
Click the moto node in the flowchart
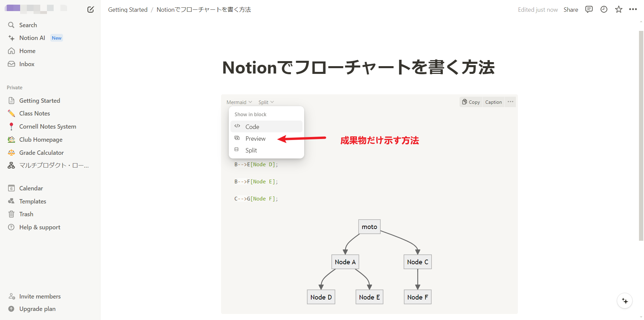[x=369, y=227]
